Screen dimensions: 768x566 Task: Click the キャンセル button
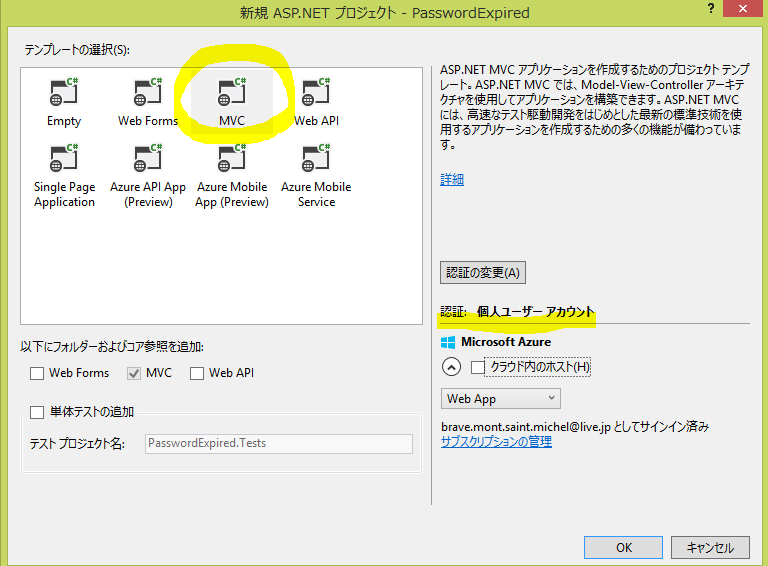tap(710, 547)
